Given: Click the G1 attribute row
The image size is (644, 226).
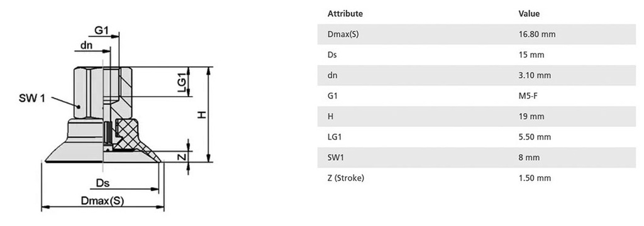Looking at the screenshot, I should 477,96.
